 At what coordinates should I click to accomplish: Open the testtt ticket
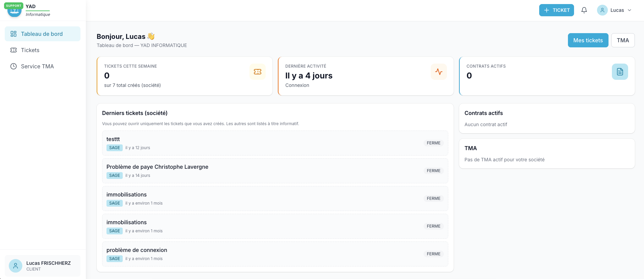[275, 143]
